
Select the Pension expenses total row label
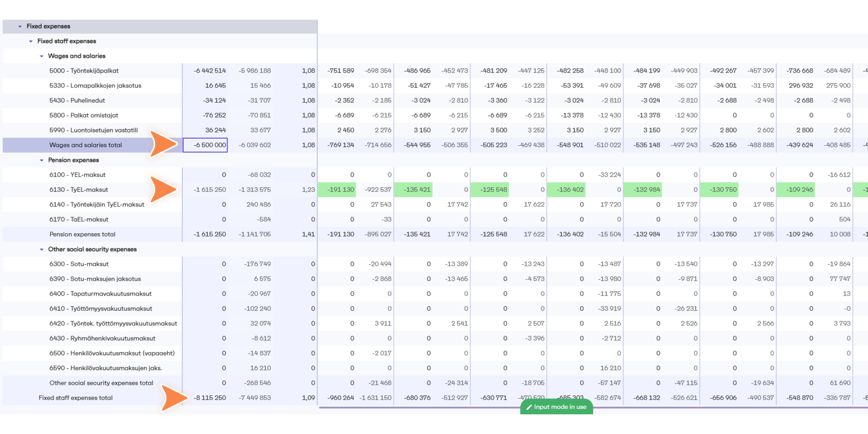[83, 234]
